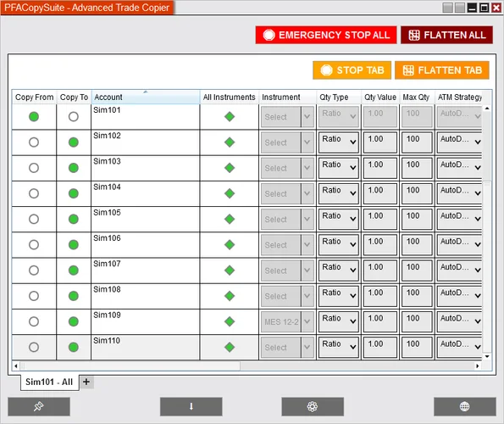The width and height of the screenshot is (504, 424).
Task: Click the EMERGENCY STOP ALL button
Action: click(x=326, y=35)
